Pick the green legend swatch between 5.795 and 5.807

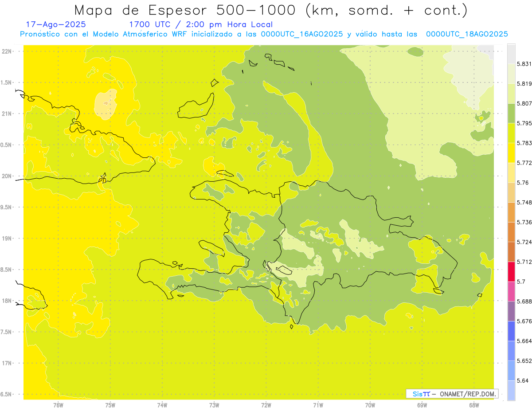pyautogui.click(x=511, y=113)
